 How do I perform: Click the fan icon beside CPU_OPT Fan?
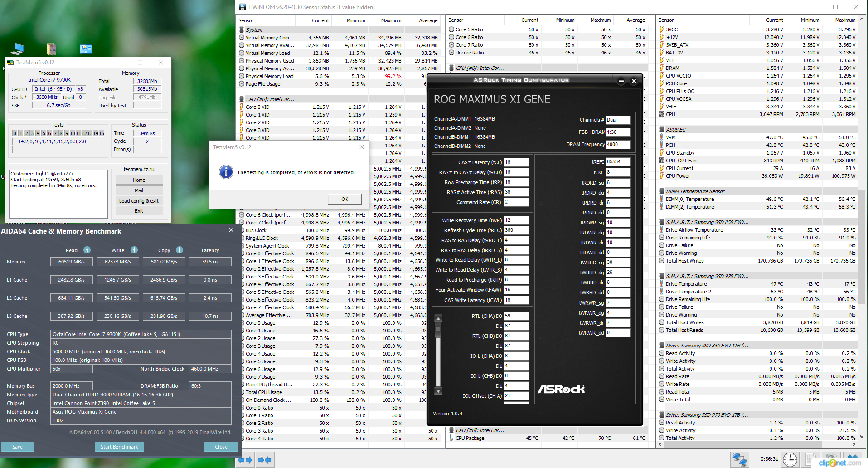662,161
